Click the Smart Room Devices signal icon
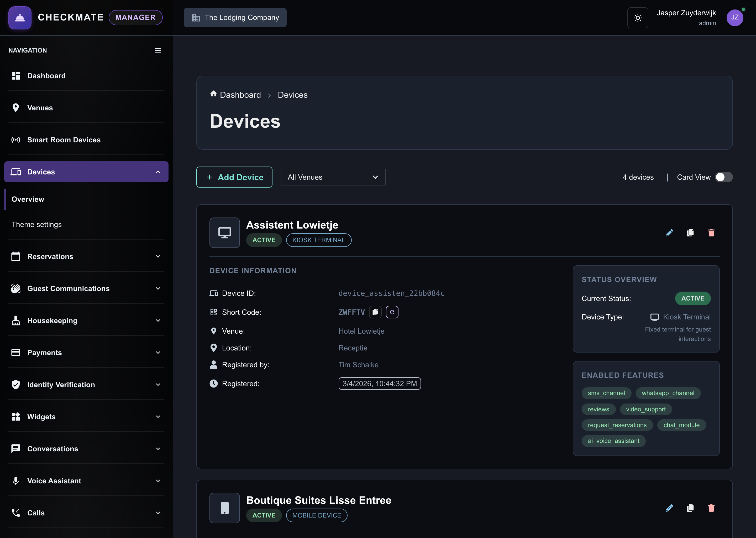The width and height of the screenshot is (756, 538). coord(15,140)
